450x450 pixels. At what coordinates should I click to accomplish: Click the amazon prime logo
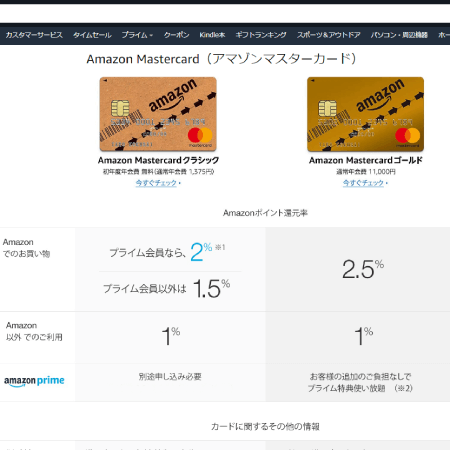(34, 381)
